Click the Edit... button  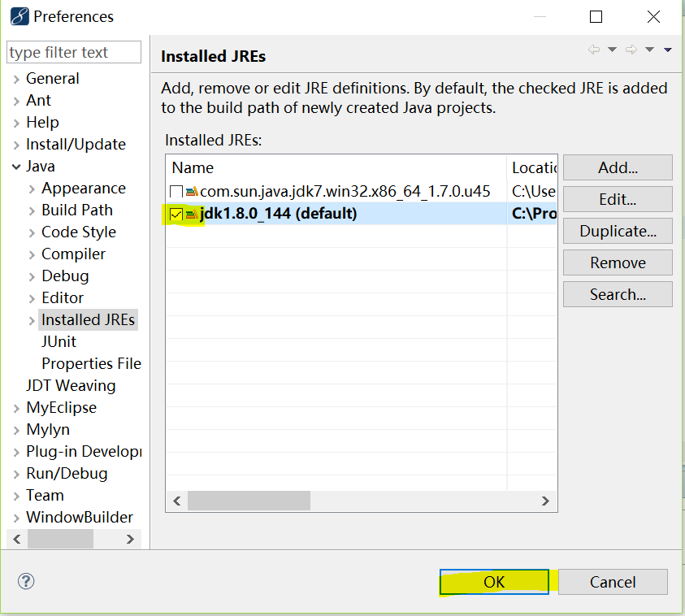coord(618,199)
